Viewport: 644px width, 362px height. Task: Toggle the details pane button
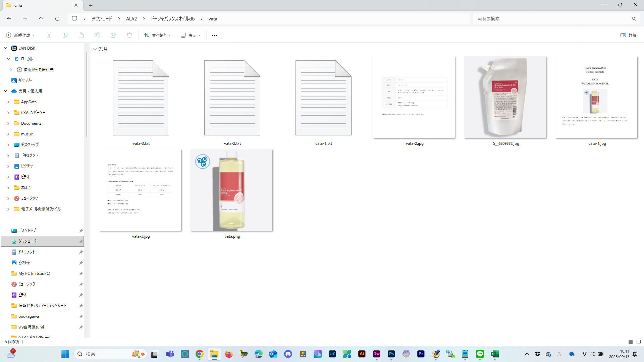(x=628, y=35)
